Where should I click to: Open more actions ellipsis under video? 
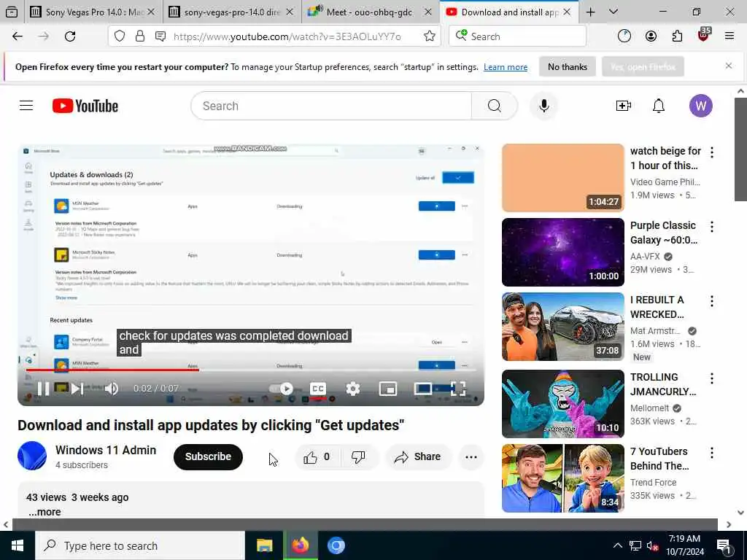(x=471, y=457)
